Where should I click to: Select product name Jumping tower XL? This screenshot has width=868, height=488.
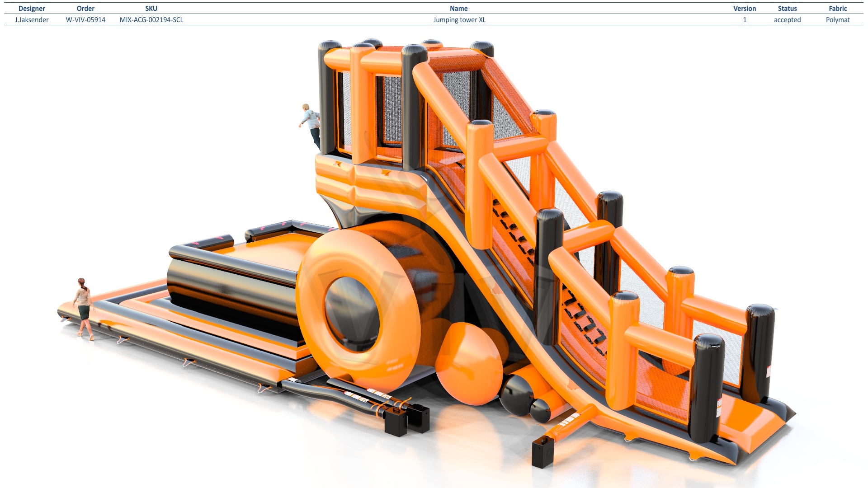coord(459,20)
